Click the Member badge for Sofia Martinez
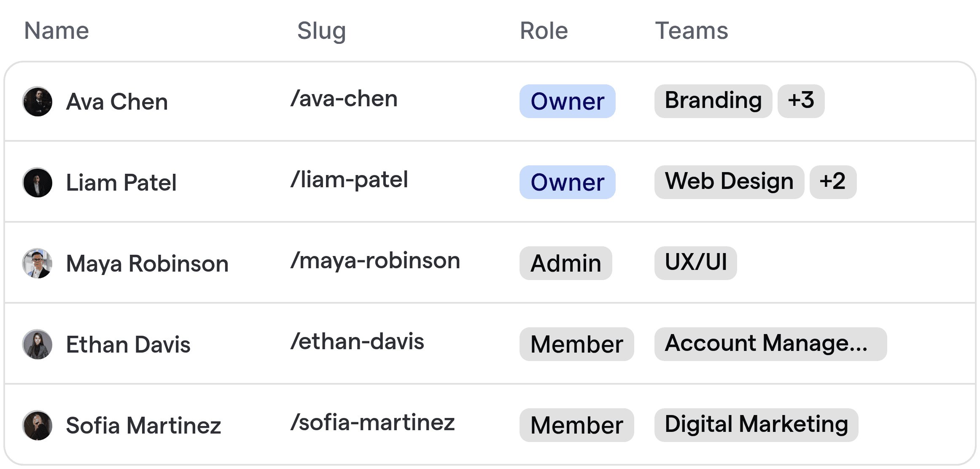The height and width of the screenshot is (469, 980). [576, 425]
